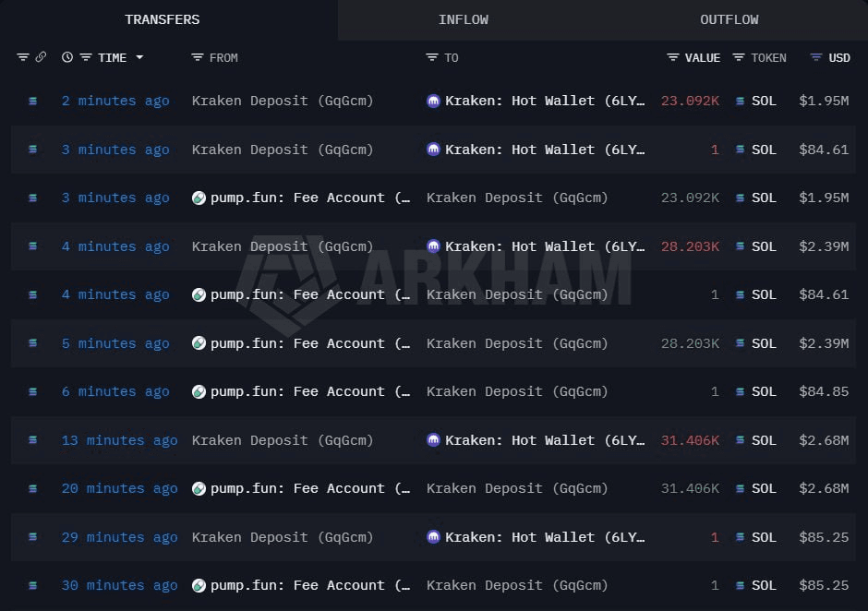The height and width of the screenshot is (611, 868).
Task: Click Kraken logo in 29 minutes ago row
Action: (x=433, y=537)
